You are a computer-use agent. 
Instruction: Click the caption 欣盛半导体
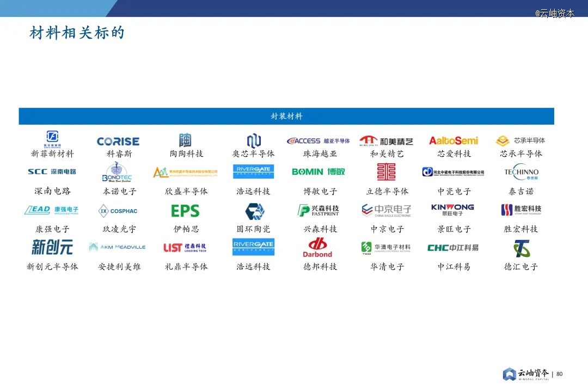[186, 192]
